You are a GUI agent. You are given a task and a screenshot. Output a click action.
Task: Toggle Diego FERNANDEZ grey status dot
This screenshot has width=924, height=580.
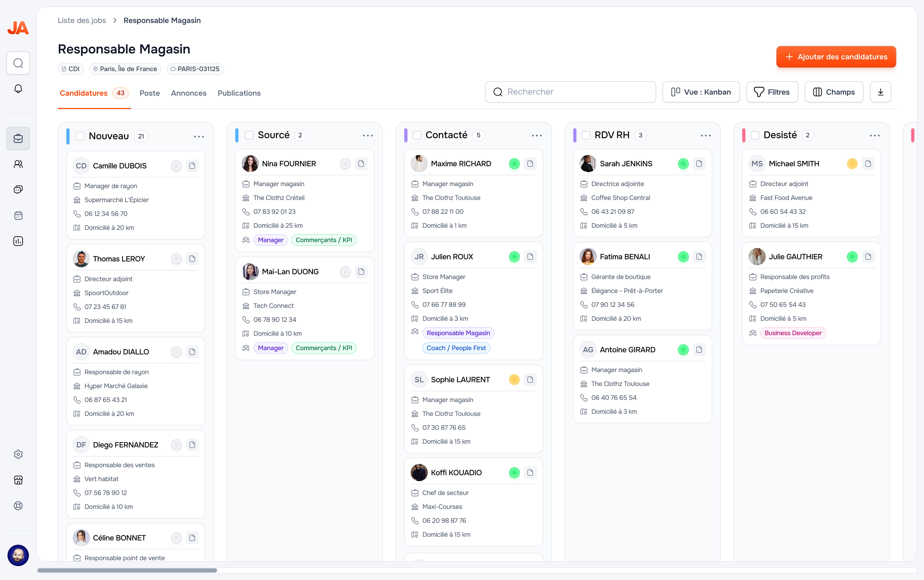[176, 445]
